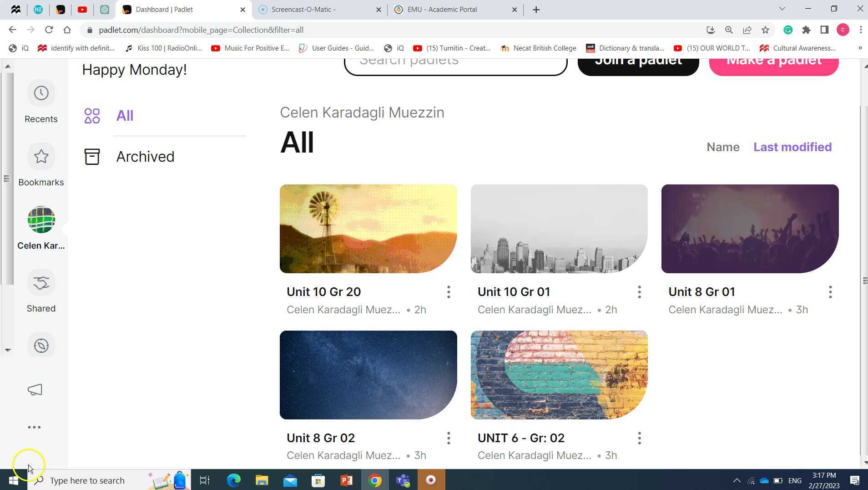The height and width of the screenshot is (490, 868).
Task: Open the megaphone What's New icon
Action: tap(34, 390)
